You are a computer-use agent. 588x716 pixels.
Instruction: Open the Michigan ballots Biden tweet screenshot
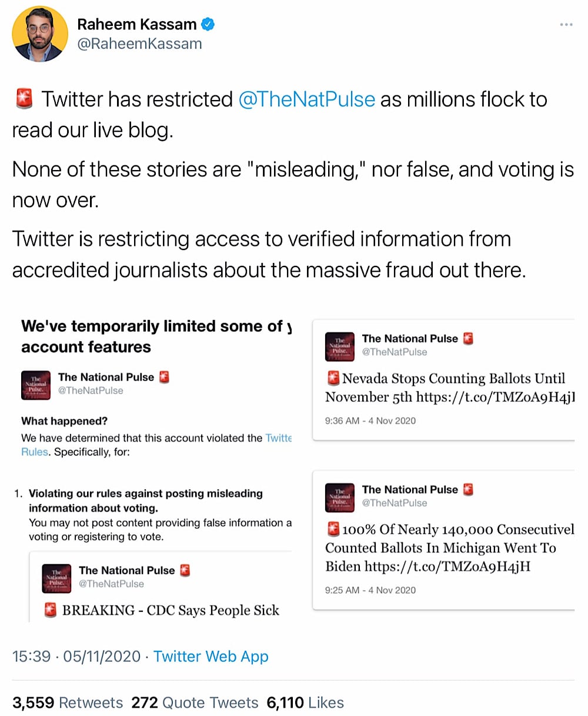(x=443, y=540)
